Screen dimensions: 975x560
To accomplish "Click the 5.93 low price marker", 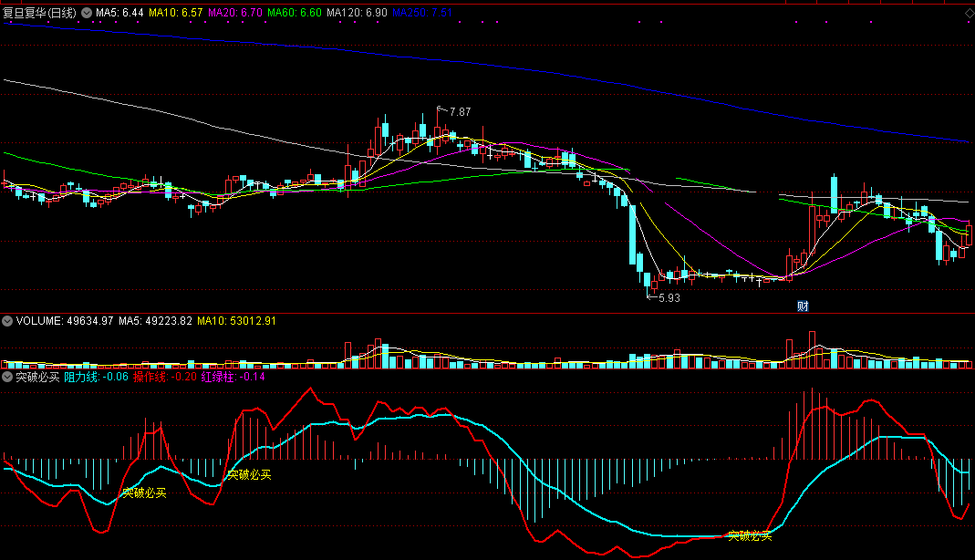I will coord(669,297).
